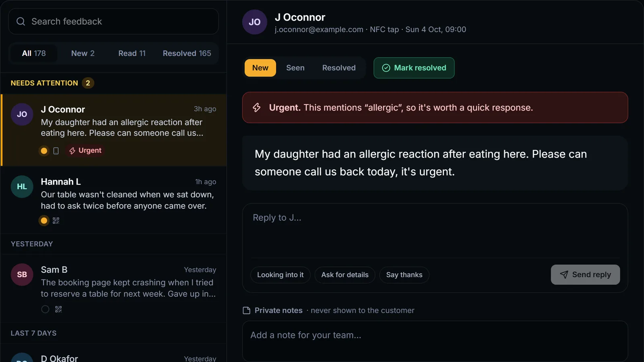Viewport: 644px width, 362px height.
Task: Set the status to Seen
Action: pos(295,68)
